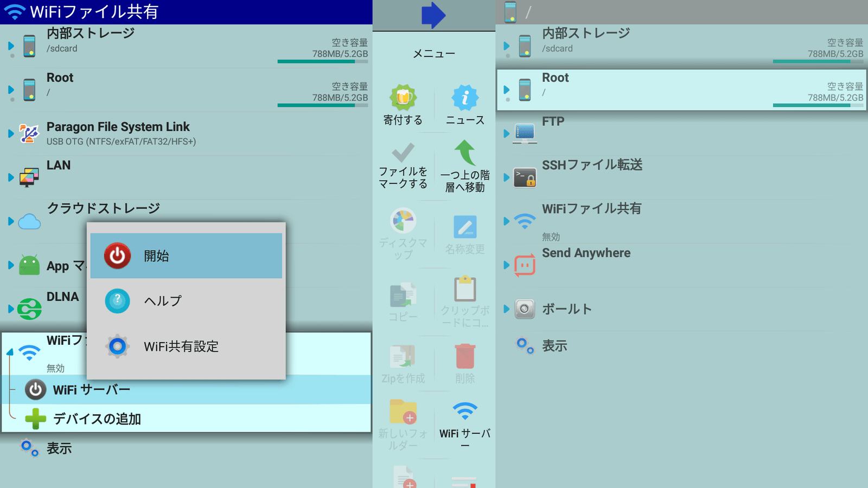Open the News info icon

[x=465, y=98]
